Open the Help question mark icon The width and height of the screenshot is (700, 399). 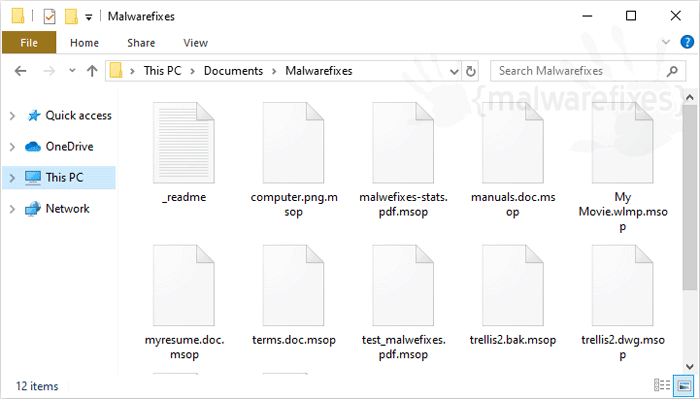pos(687,42)
